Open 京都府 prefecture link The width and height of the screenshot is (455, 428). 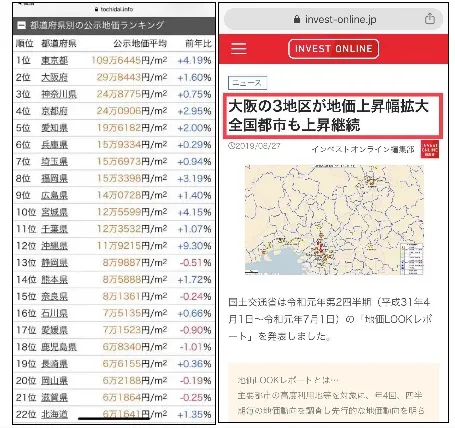54,111
